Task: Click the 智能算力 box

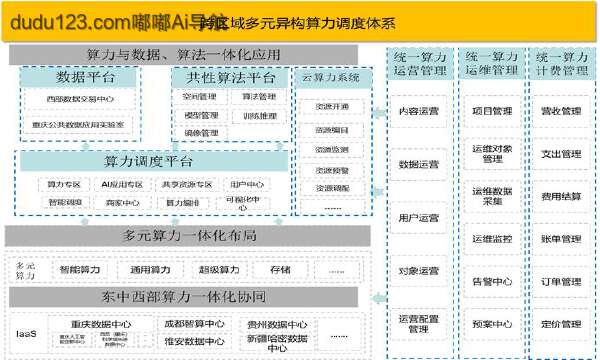Action: click(x=80, y=270)
